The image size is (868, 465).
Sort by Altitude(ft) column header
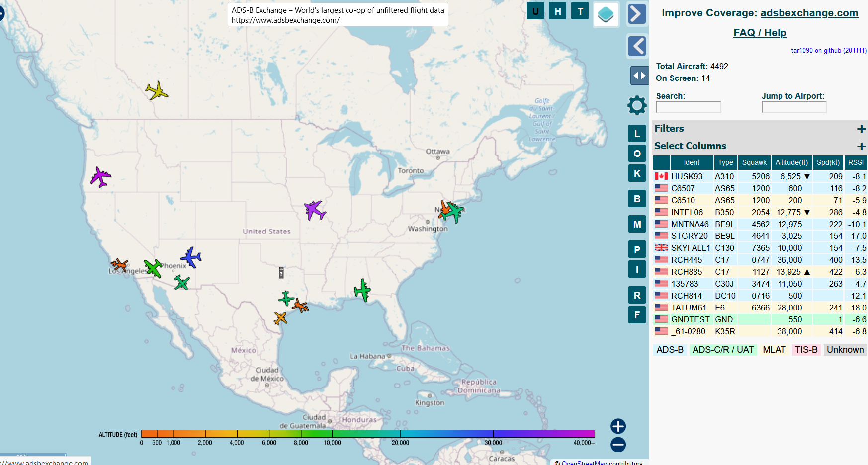point(791,162)
